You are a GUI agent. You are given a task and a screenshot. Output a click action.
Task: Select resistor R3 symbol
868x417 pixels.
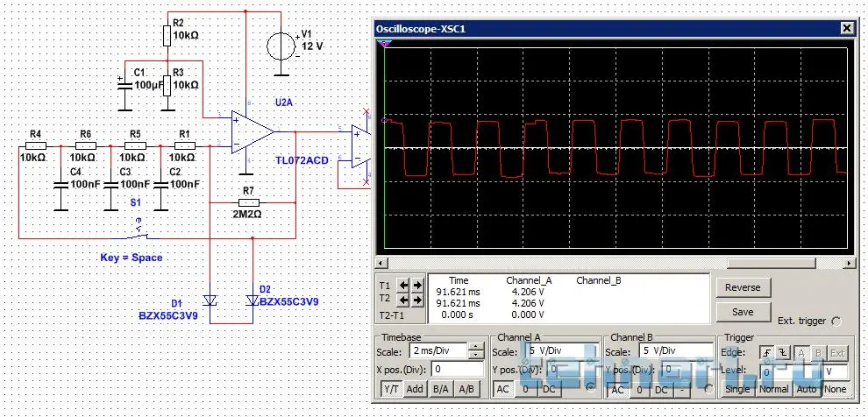[x=167, y=85]
